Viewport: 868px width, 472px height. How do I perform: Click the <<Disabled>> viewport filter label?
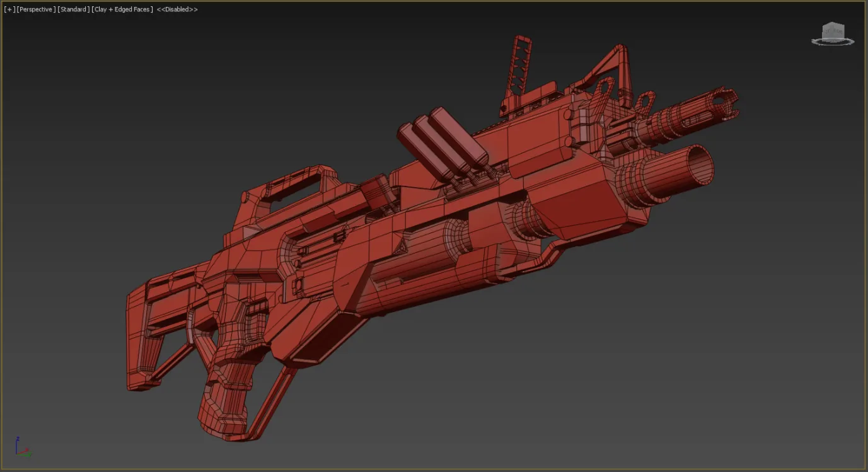(177, 9)
